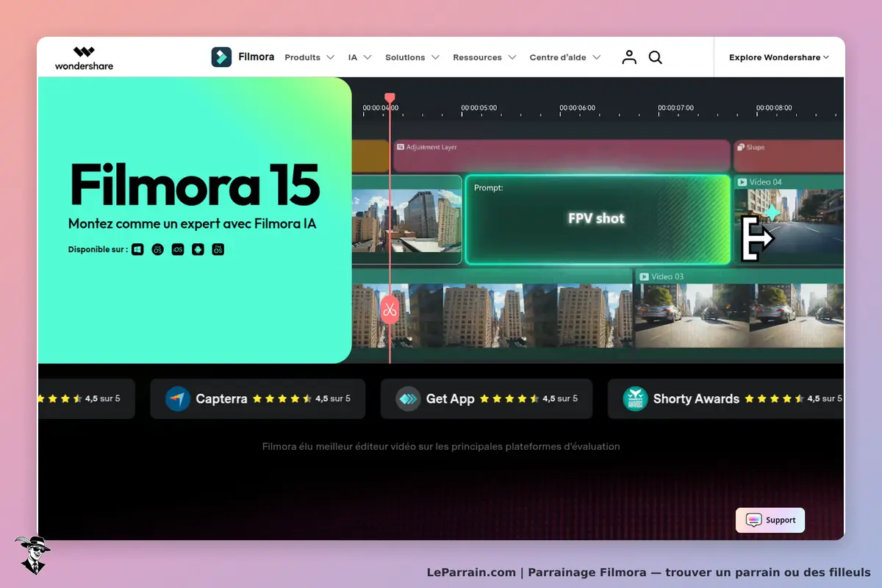The width and height of the screenshot is (882, 588).
Task: Open the user account icon
Action: pyautogui.click(x=629, y=57)
